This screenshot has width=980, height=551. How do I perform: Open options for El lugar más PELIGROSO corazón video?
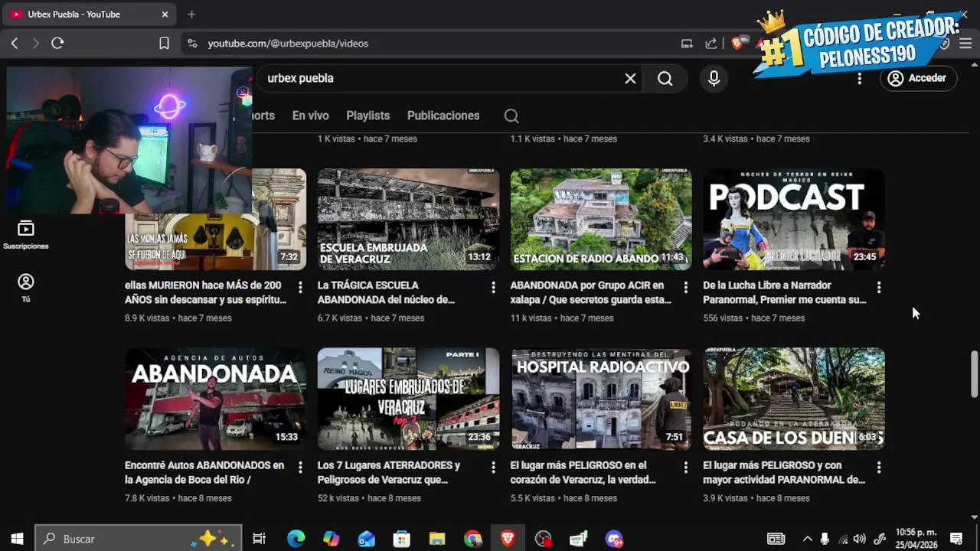(685, 467)
